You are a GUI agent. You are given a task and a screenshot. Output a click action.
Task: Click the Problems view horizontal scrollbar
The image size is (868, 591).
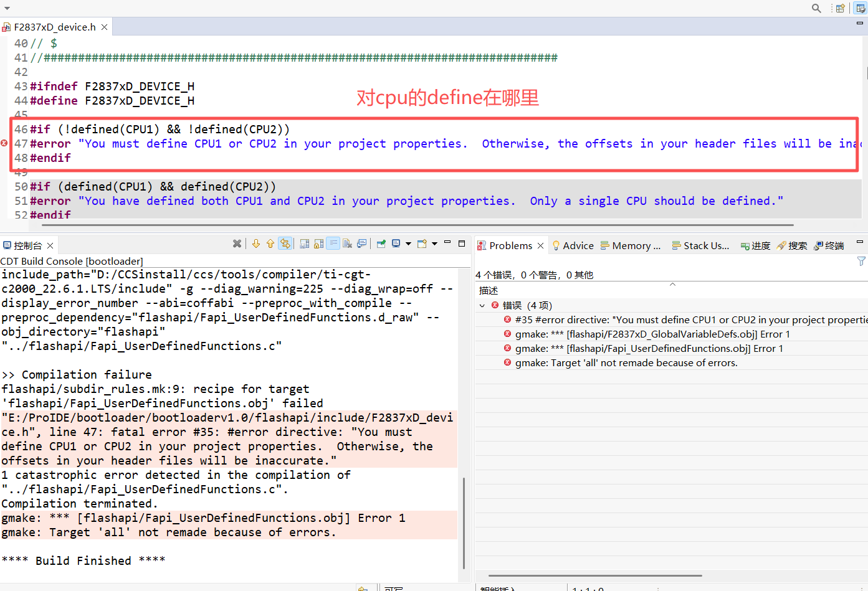tap(595, 575)
